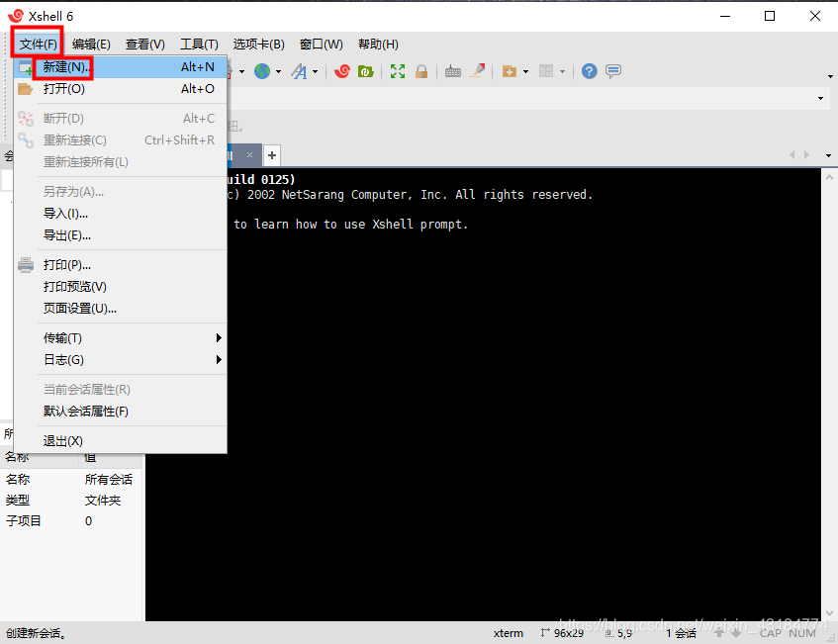The width and height of the screenshot is (838, 644).
Task: Open the 工具(T) menu
Action: 199,44
